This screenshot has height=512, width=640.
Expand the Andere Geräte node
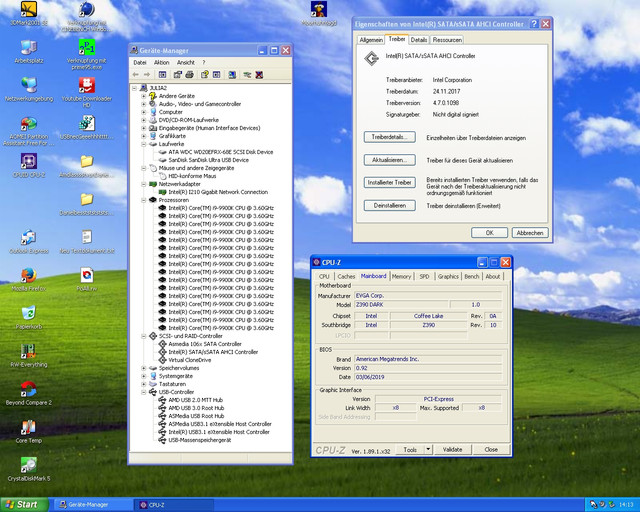143,96
